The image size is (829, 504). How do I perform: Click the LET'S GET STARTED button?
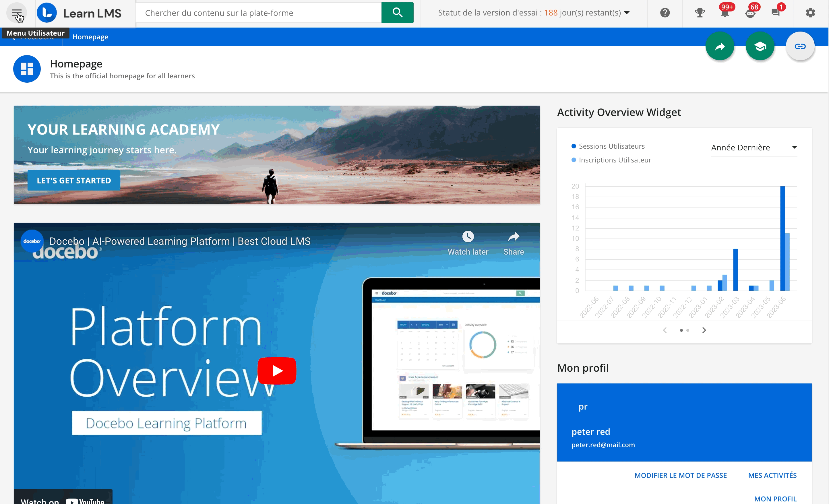(x=74, y=181)
